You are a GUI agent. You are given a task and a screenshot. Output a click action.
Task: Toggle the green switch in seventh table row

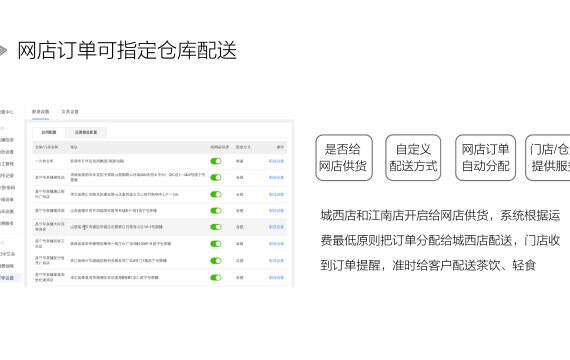(x=216, y=261)
